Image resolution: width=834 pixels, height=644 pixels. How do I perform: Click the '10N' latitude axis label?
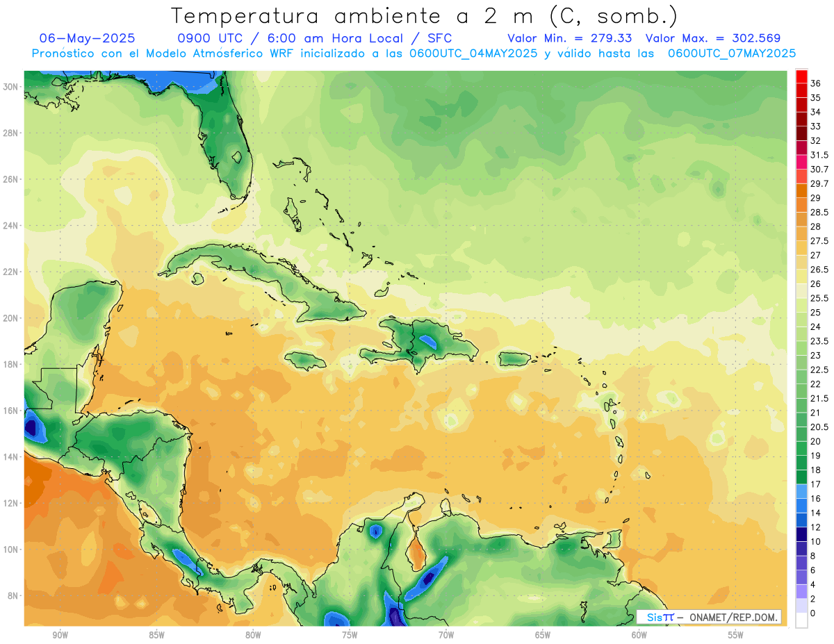pos(12,550)
